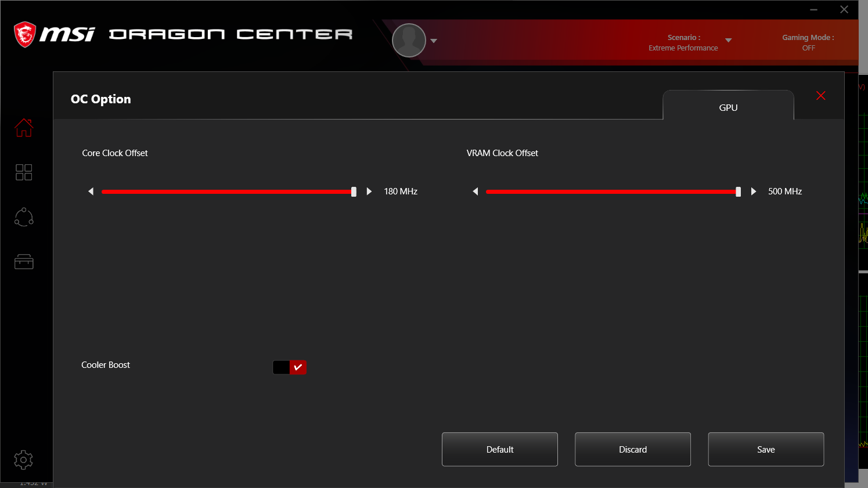
Task: Click the VRAM Clock Offset label
Action: coord(502,153)
